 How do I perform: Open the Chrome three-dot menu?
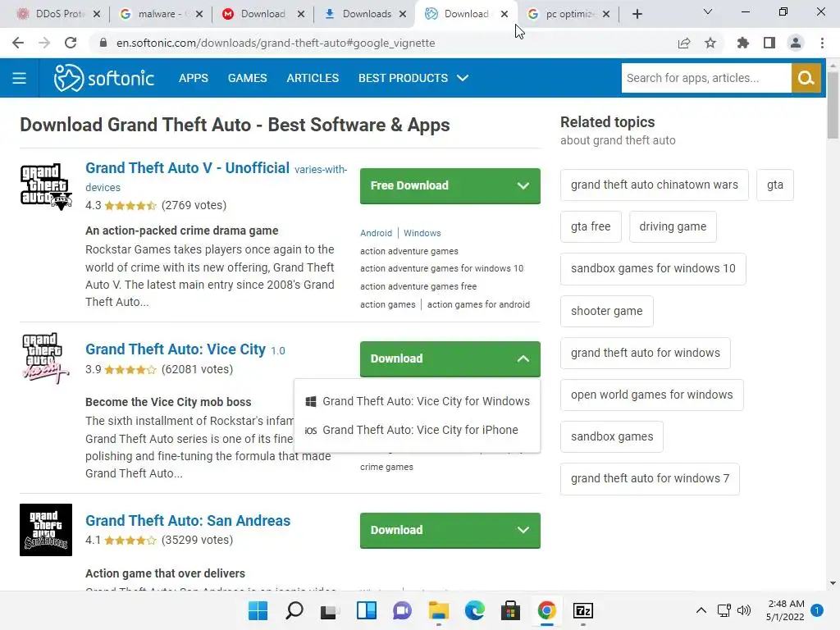(x=822, y=43)
